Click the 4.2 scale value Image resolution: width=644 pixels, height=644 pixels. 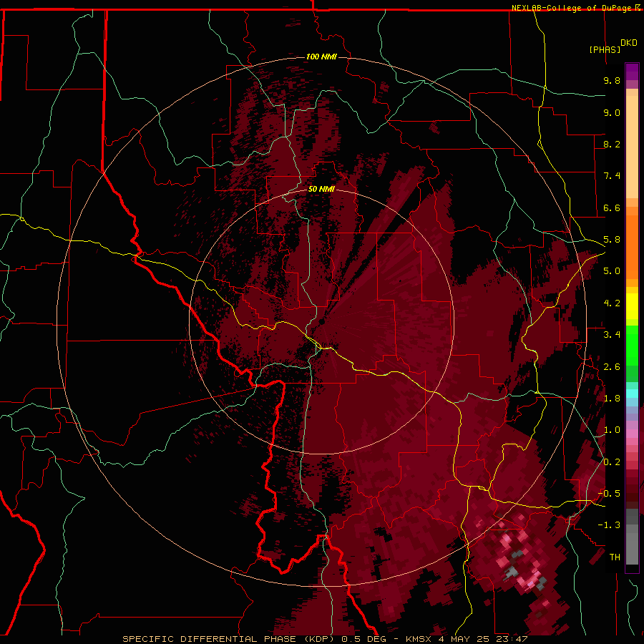click(x=612, y=303)
